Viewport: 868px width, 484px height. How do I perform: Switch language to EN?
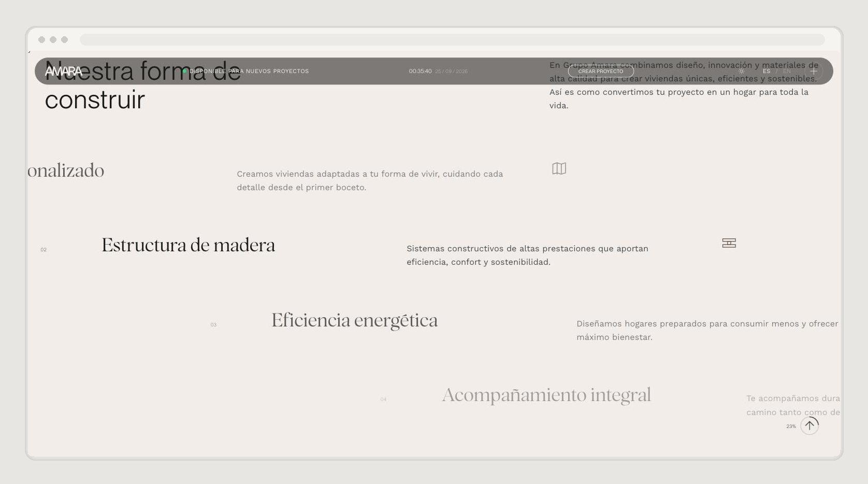[787, 72]
